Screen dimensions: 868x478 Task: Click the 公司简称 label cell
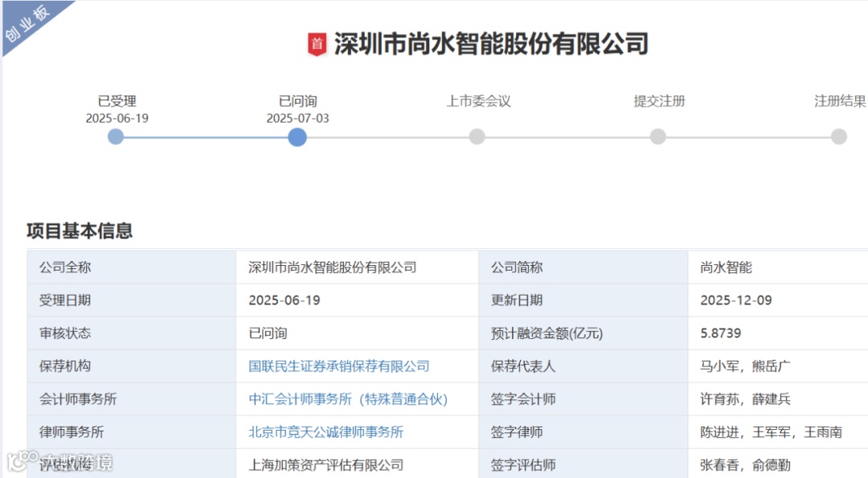pos(583,268)
